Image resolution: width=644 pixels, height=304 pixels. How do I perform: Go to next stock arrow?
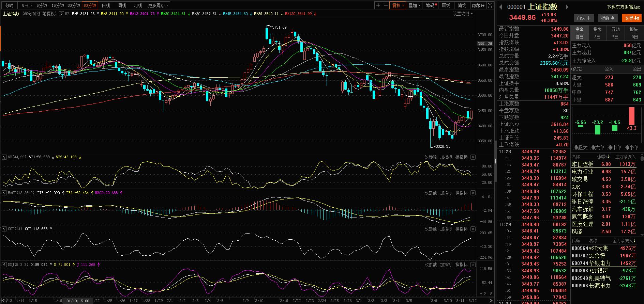[x=567, y=7]
